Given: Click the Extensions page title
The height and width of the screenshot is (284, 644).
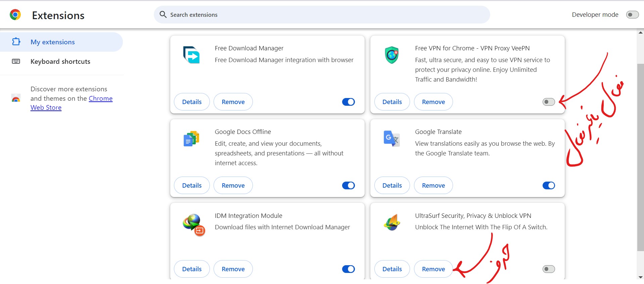Looking at the screenshot, I should [x=58, y=15].
